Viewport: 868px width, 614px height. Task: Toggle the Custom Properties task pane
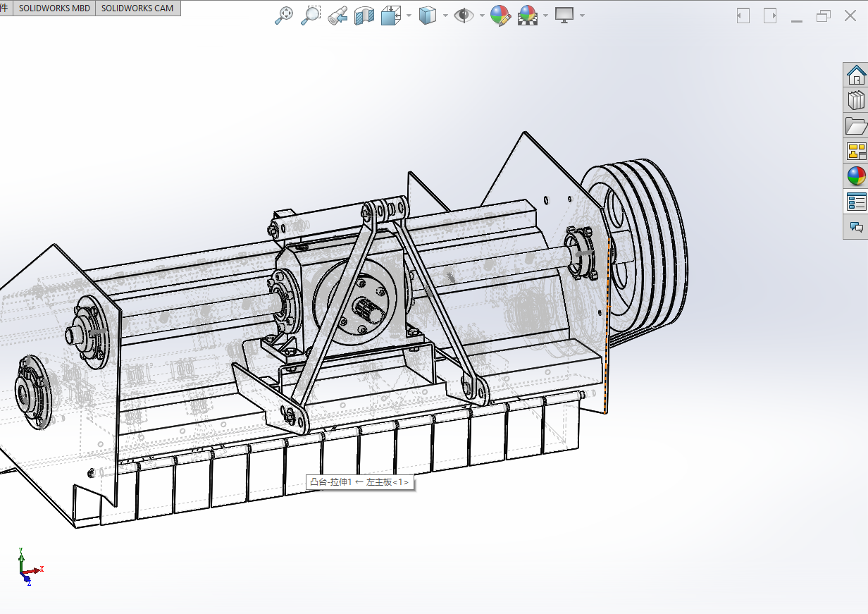pos(856,202)
